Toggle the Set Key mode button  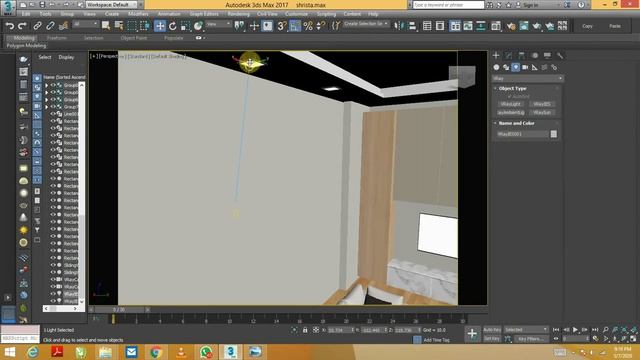tap(492, 339)
